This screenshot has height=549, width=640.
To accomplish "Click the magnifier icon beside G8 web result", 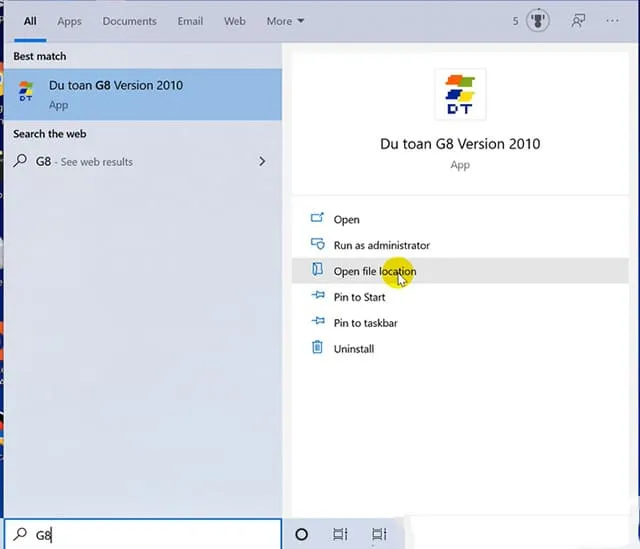I will tap(20, 161).
